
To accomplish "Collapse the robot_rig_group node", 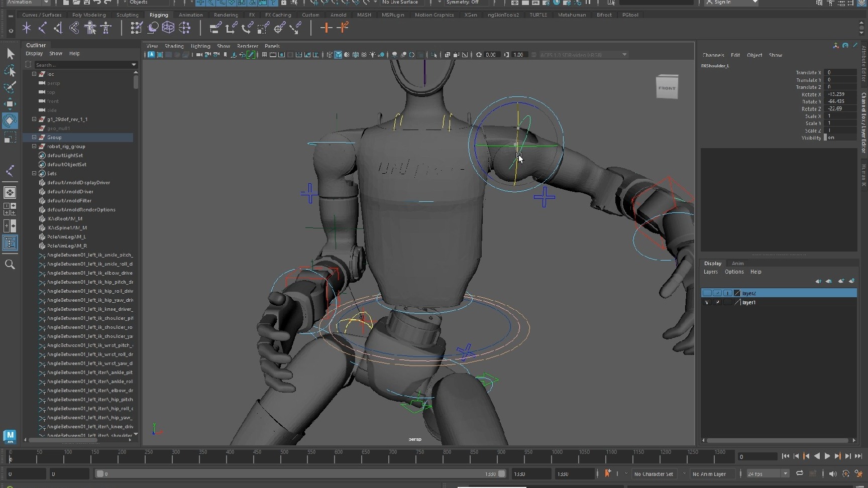I will tap(34, 147).
